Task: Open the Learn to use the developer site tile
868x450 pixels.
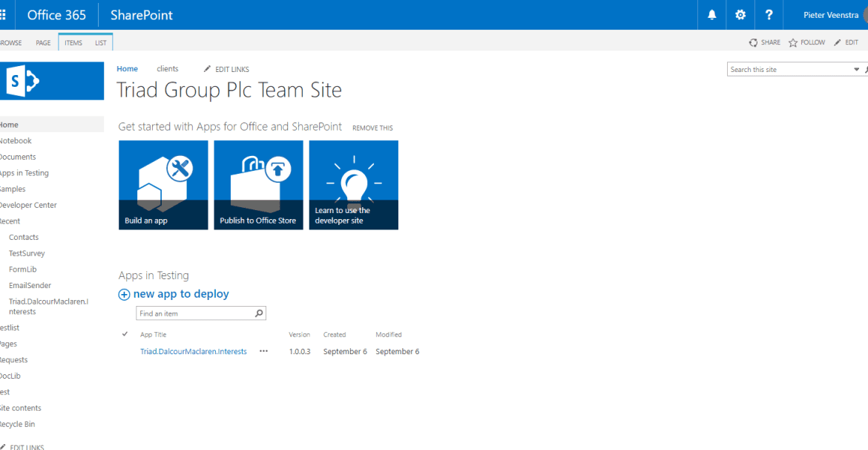Action: (353, 184)
